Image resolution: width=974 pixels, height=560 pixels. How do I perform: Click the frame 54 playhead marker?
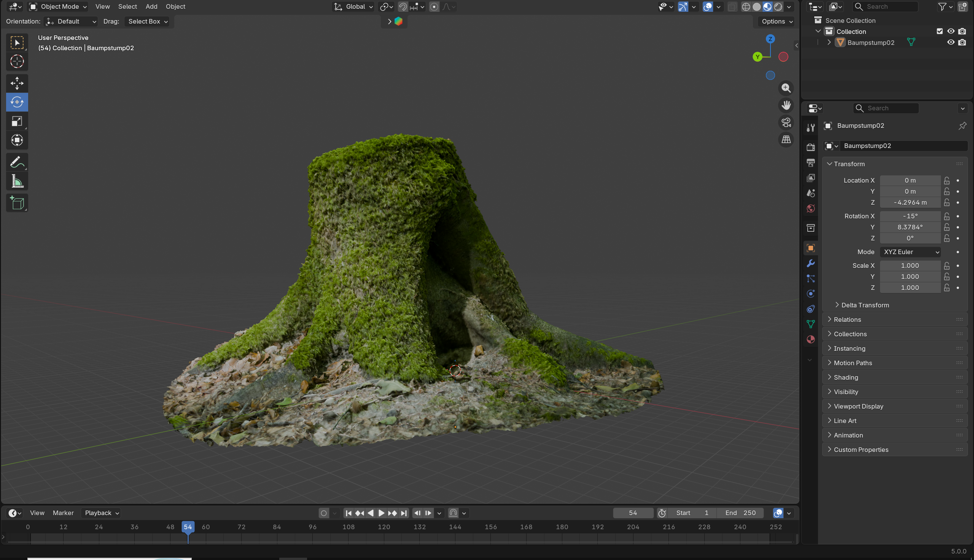[188, 527]
